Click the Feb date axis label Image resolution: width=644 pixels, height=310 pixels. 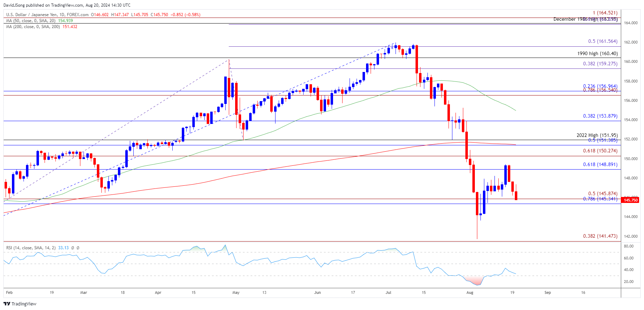pos(9,292)
